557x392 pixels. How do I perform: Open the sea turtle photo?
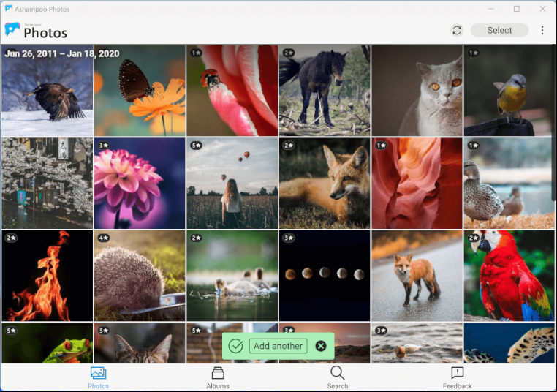click(508, 343)
